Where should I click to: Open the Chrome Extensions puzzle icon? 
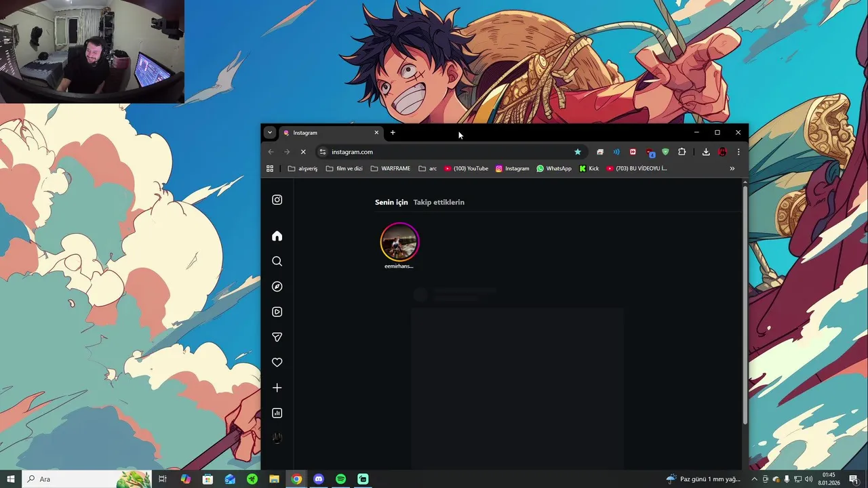tap(682, 152)
